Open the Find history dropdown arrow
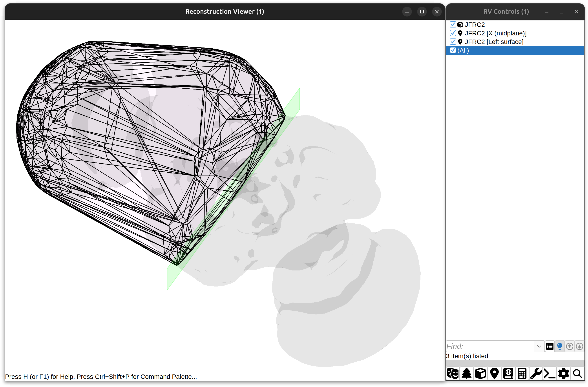 click(539, 347)
